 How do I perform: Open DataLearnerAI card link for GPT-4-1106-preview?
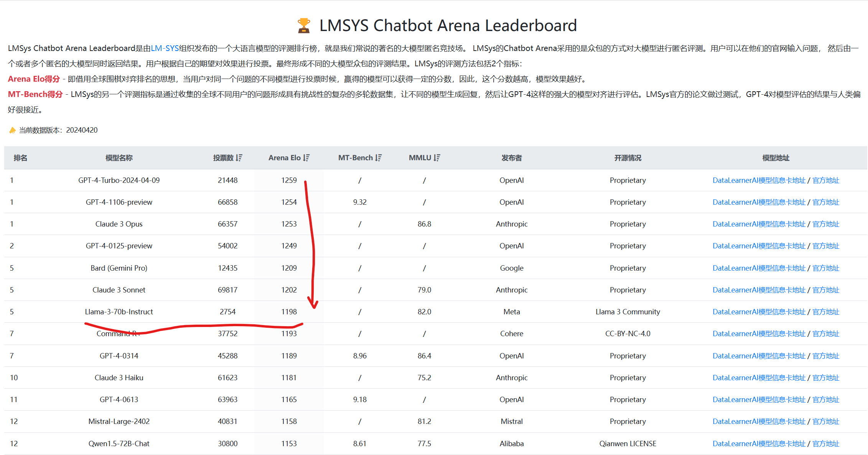tap(759, 202)
